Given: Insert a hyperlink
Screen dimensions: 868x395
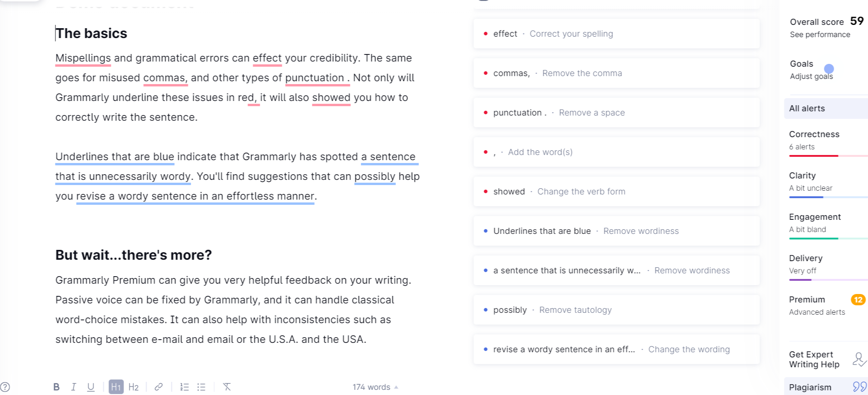Looking at the screenshot, I should (x=159, y=387).
